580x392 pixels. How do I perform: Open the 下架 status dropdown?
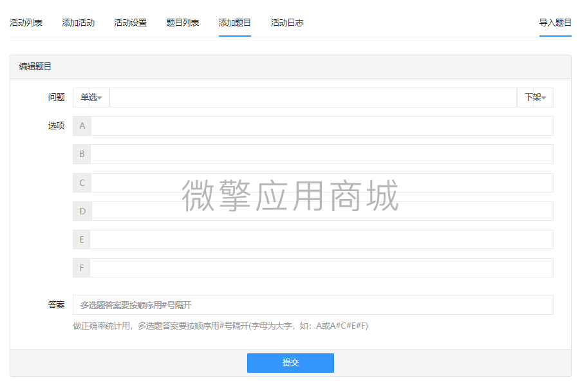coord(535,98)
